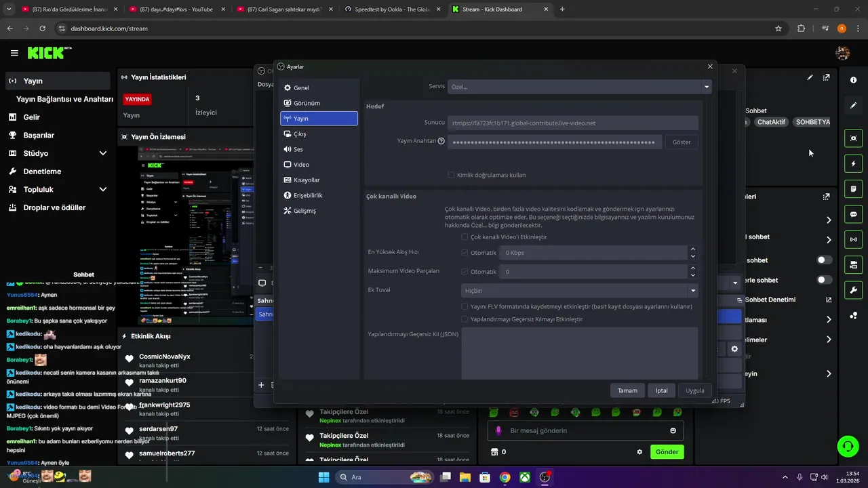Click the JSON override text area
The image size is (868, 488).
[579, 353]
